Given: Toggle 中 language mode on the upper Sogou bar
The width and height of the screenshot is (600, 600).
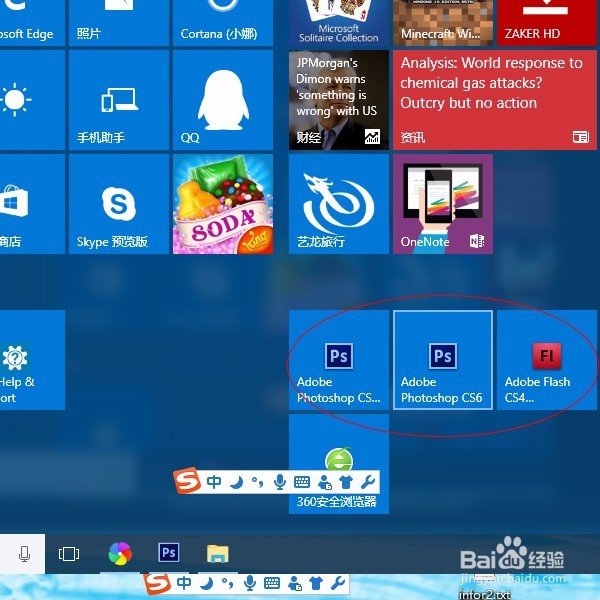Looking at the screenshot, I should point(214,482).
